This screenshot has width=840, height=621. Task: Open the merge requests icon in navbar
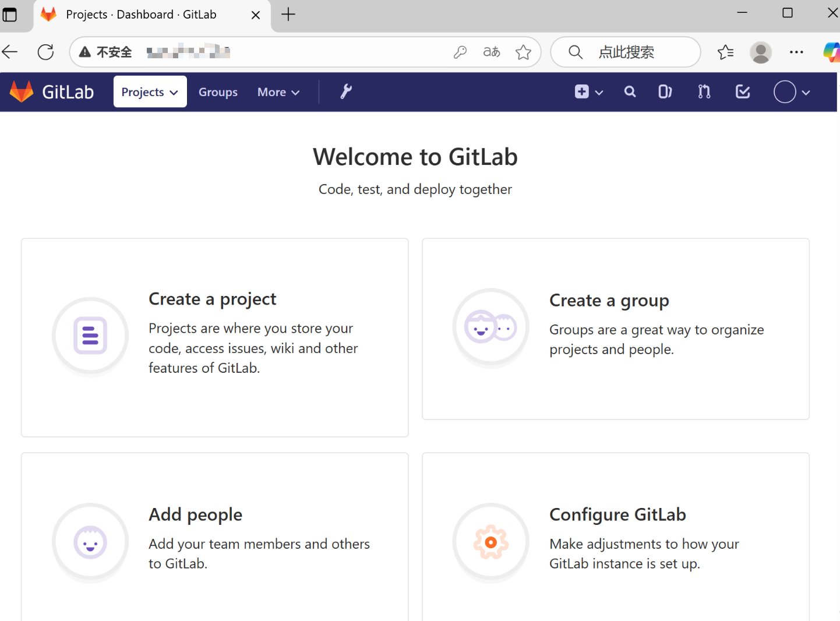point(704,91)
